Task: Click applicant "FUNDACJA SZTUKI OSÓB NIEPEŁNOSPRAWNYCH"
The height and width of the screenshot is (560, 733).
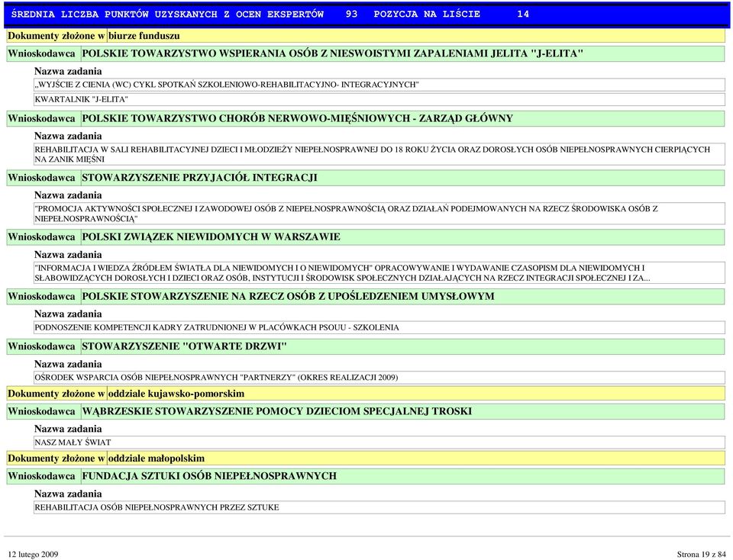Action: coord(209,476)
